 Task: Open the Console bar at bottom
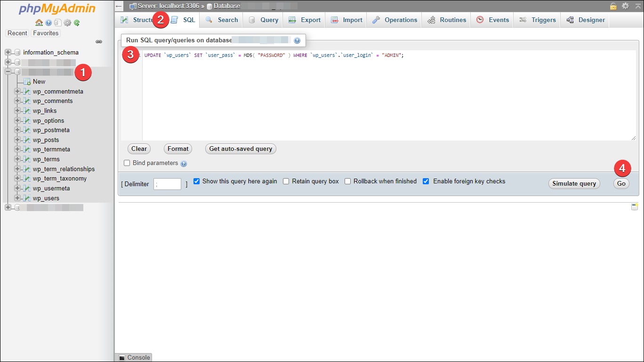click(134, 357)
